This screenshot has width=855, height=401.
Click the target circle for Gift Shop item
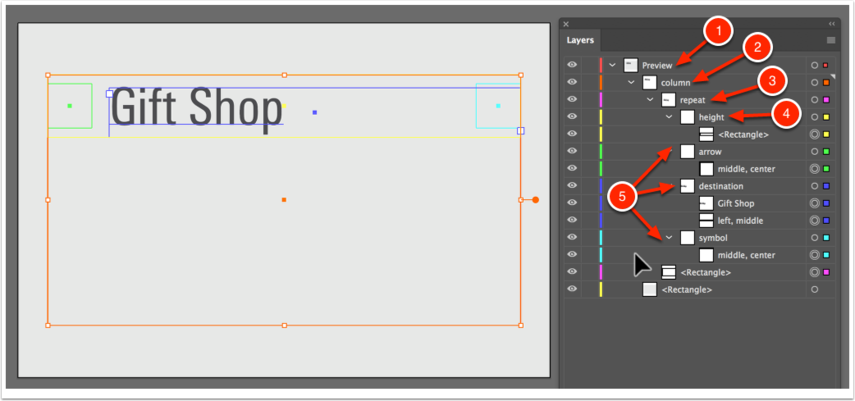click(x=814, y=204)
